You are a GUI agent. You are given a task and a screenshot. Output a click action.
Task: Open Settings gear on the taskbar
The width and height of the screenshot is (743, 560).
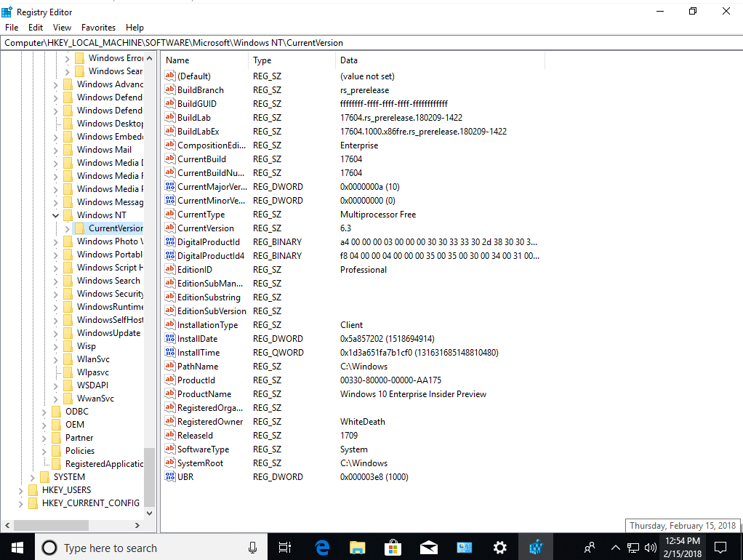pyautogui.click(x=500, y=548)
